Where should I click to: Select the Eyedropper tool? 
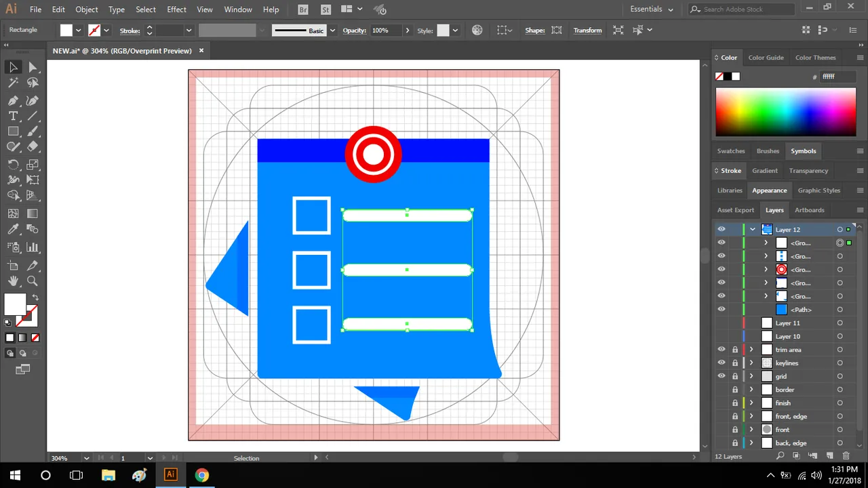coord(13,229)
